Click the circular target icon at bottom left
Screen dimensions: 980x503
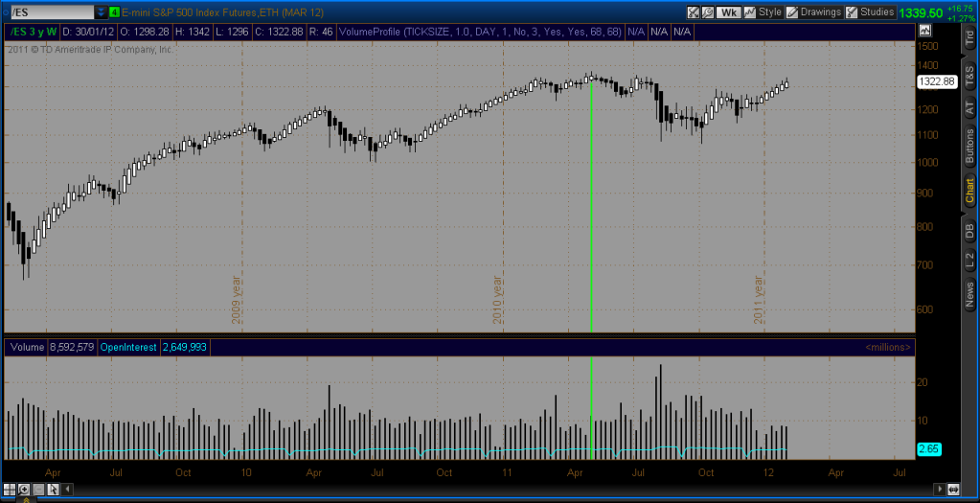(11, 490)
